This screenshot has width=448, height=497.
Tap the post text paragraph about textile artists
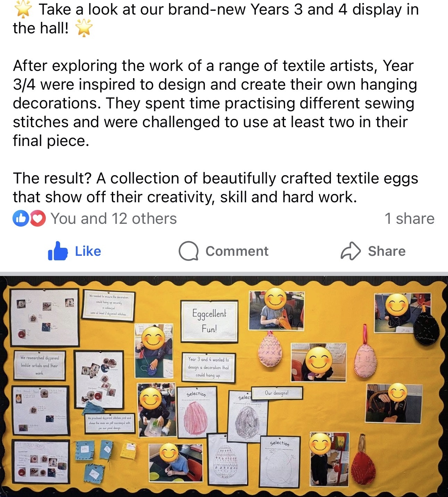[x=215, y=103]
